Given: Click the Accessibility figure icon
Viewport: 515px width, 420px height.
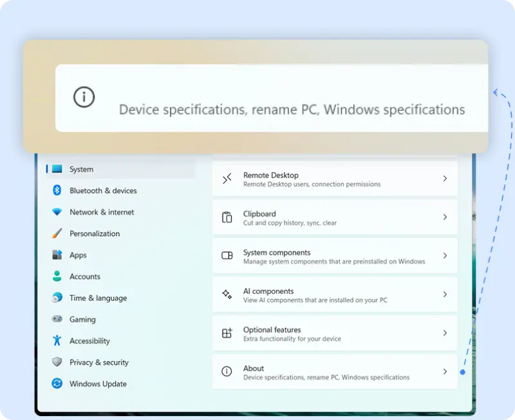Looking at the screenshot, I should click(x=57, y=341).
